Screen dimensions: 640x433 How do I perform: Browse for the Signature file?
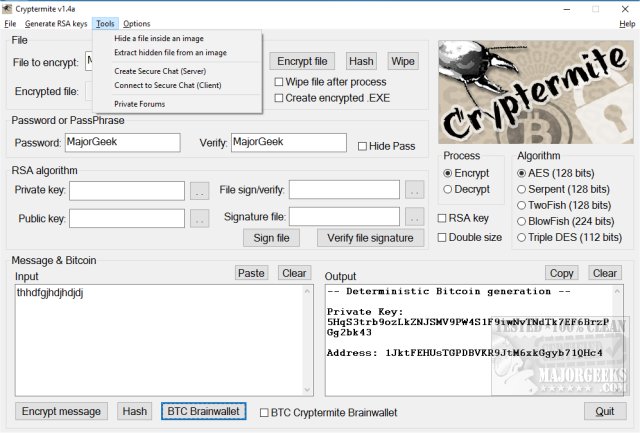(x=415, y=217)
